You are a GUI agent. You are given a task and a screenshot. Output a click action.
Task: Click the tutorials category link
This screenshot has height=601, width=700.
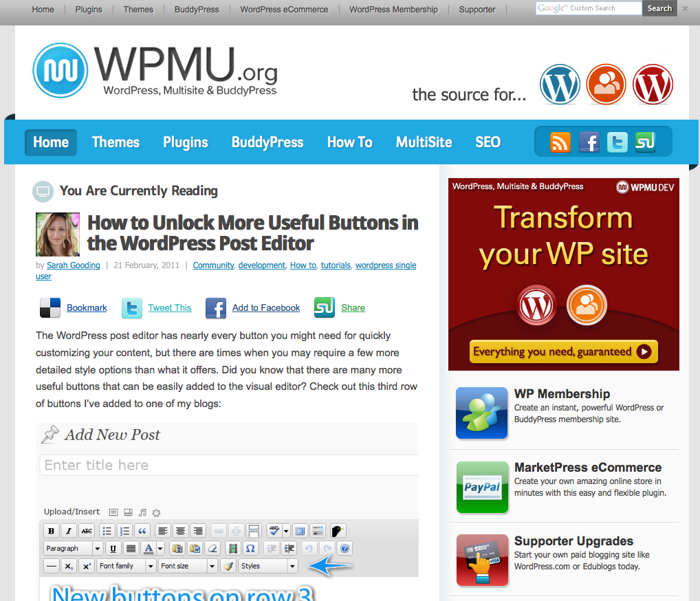(x=336, y=265)
